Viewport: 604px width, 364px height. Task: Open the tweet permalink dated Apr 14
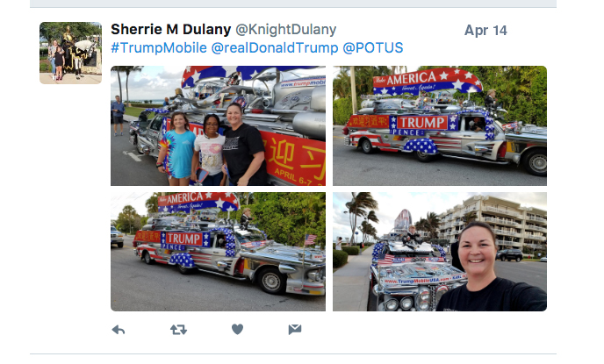click(485, 31)
